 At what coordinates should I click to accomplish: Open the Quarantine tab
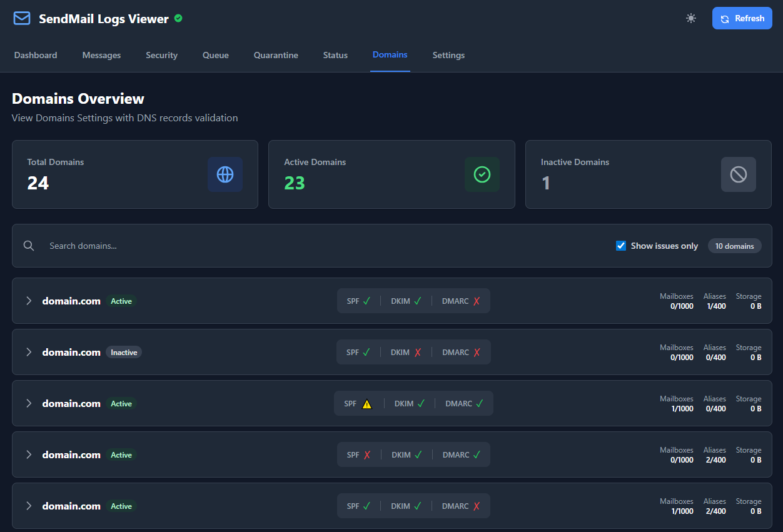pos(276,55)
